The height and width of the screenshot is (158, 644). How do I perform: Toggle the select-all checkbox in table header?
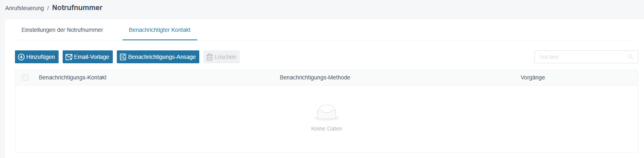(x=25, y=77)
